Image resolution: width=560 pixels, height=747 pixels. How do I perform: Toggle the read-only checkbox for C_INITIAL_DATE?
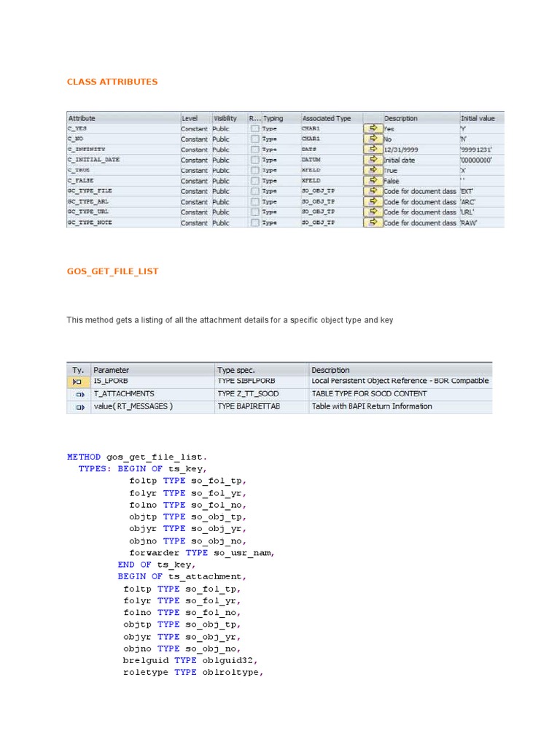pyautogui.click(x=254, y=160)
